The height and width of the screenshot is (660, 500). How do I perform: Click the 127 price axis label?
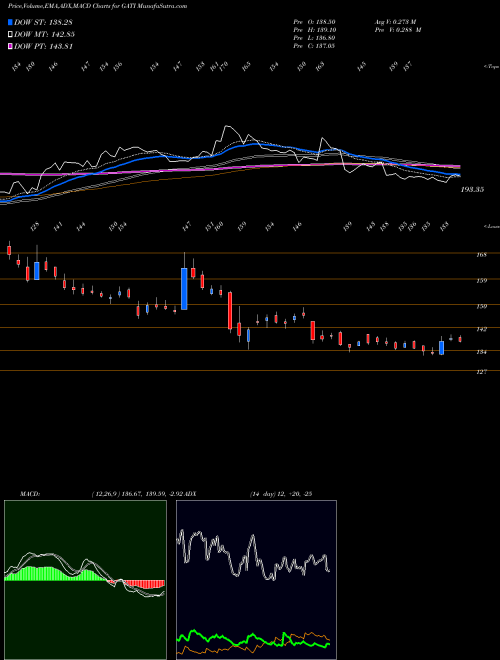click(x=482, y=372)
